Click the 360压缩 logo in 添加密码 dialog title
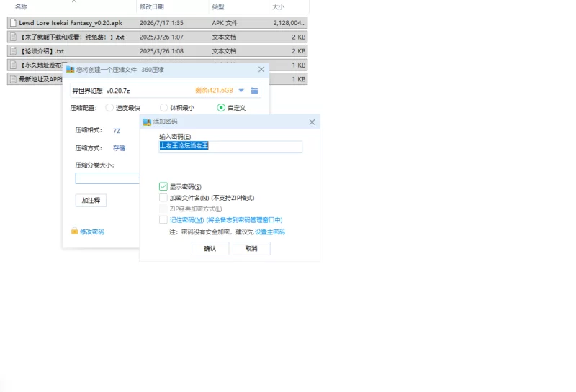The image size is (576, 392). click(x=147, y=122)
